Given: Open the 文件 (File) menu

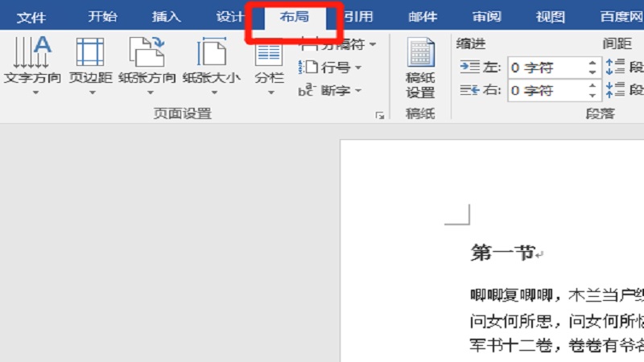Looking at the screenshot, I should 31,16.
